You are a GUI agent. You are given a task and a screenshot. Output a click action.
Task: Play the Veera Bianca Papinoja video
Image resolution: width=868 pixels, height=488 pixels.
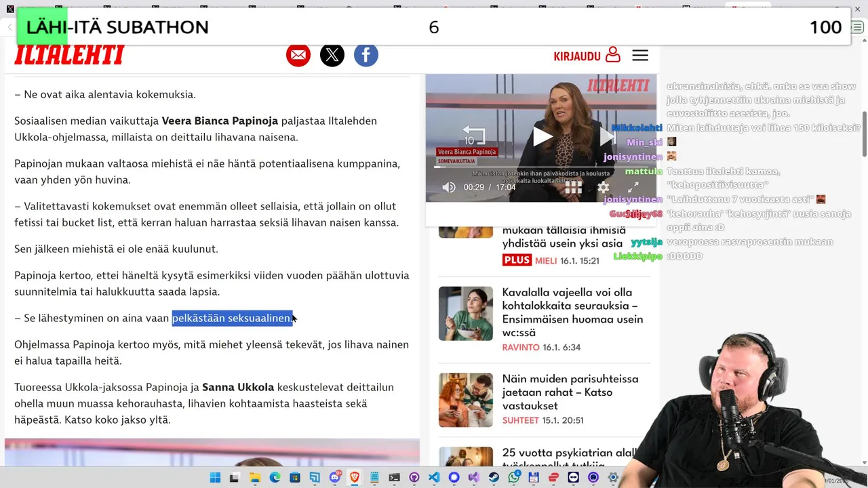pos(542,138)
